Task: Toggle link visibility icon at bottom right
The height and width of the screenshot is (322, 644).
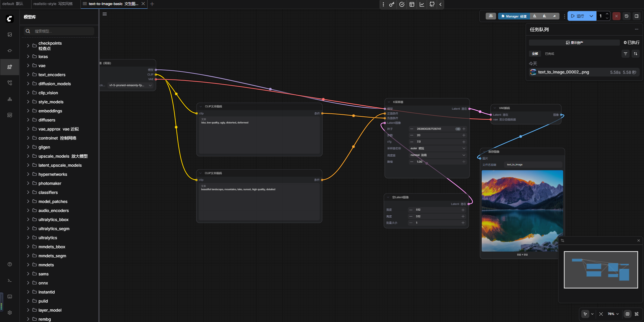Action: [637, 314]
